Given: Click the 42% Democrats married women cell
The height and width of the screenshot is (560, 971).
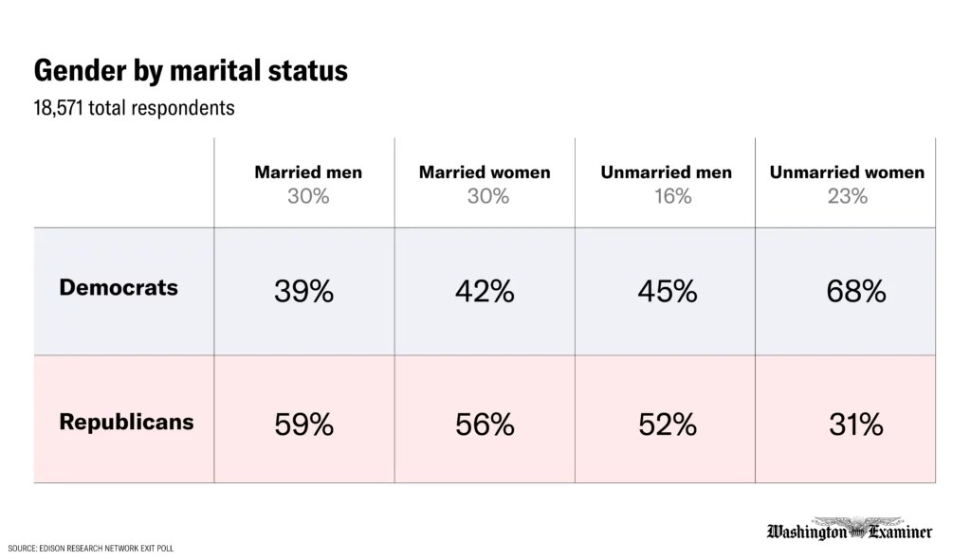Looking at the screenshot, I should pos(485,292).
